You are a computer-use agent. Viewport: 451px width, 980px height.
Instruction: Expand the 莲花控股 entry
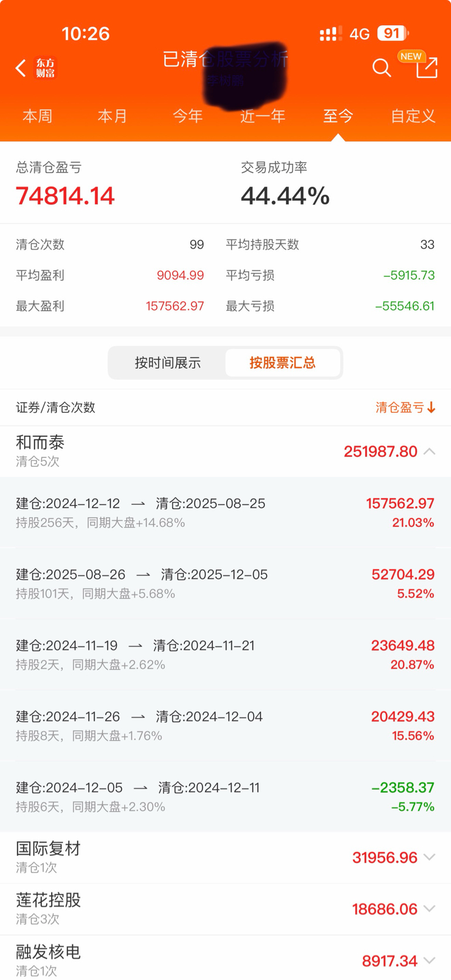(x=429, y=909)
